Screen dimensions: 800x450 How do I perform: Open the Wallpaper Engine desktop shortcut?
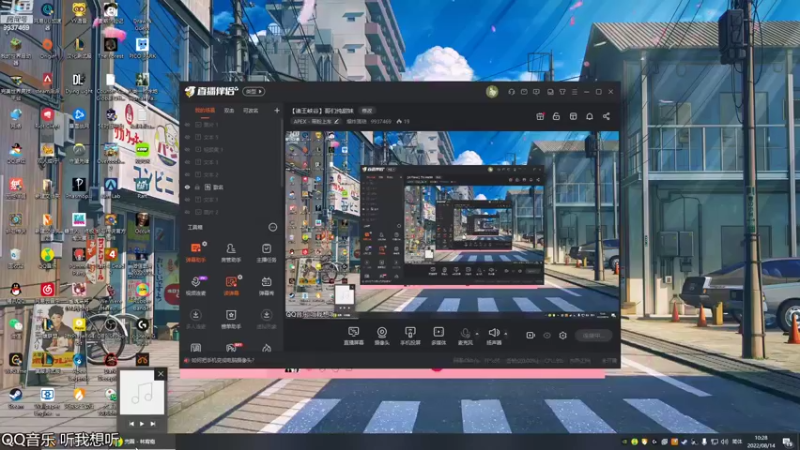47,401
